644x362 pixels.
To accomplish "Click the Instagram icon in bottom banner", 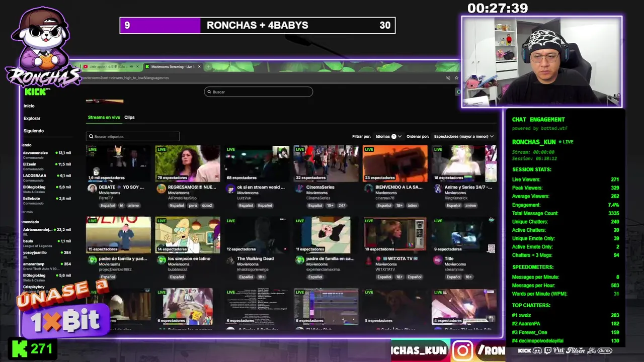I will (x=462, y=350).
